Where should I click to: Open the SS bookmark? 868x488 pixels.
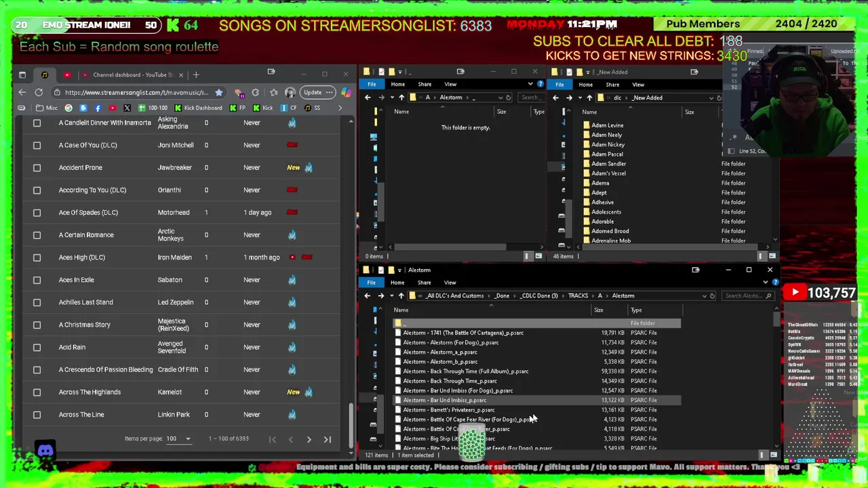point(312,108)
